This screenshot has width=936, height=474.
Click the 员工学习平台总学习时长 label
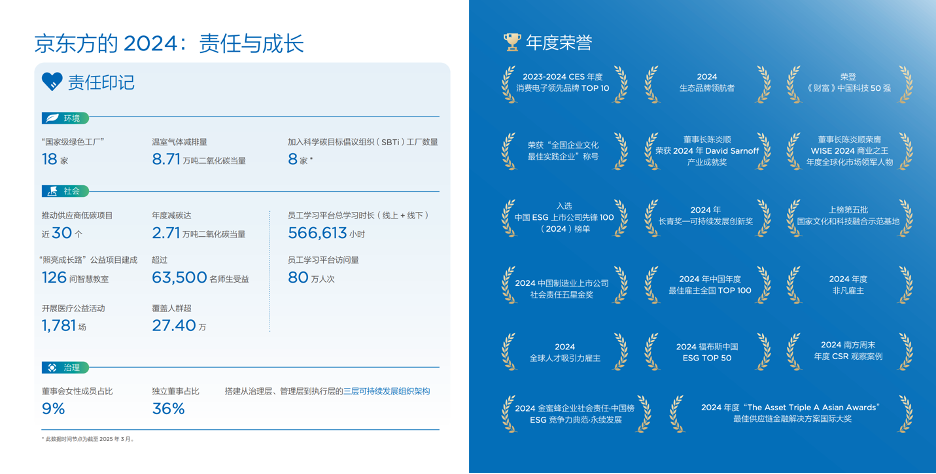358,215
